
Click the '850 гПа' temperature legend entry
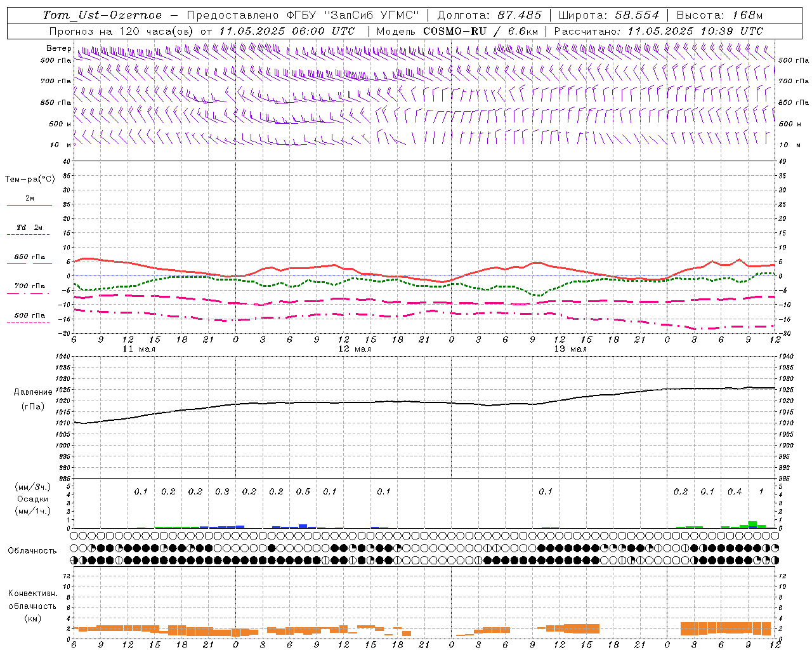(x=30, y=257)
